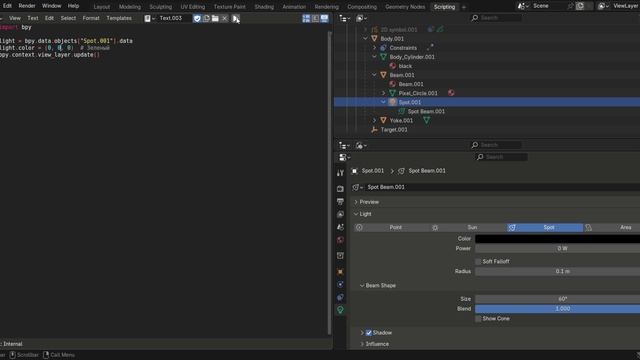Open the Object Constraints properties tab
The height and width of the screenshot is (360, 640).
pyautogui.click(x=340, y=297)
